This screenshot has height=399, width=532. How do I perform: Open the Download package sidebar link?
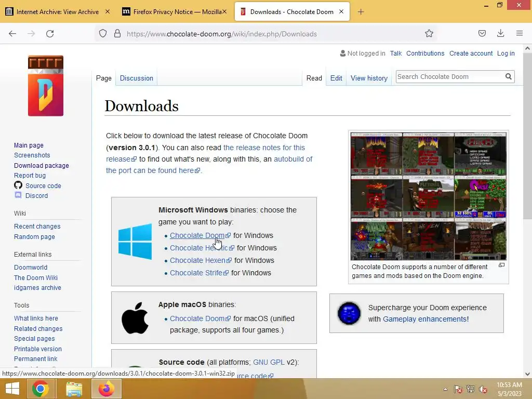click(x=42, y=166)
